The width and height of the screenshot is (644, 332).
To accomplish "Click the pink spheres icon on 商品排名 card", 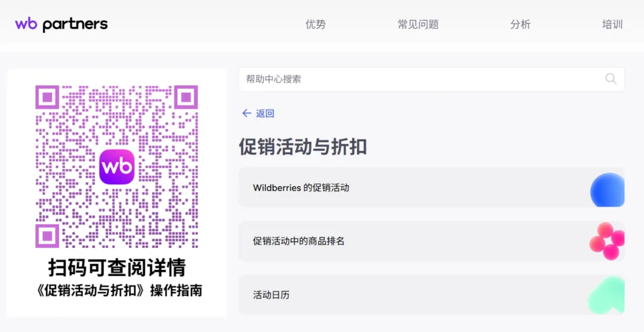I will pyautogui.click(x=607, y=241).
